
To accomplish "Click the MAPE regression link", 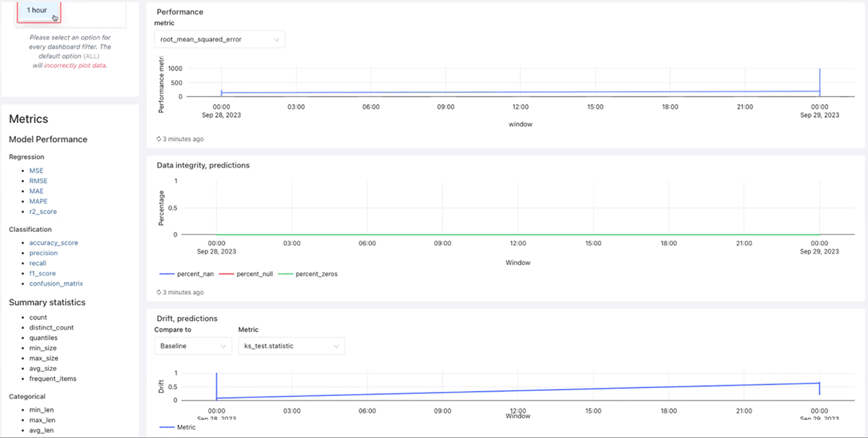I will point(38,202).
